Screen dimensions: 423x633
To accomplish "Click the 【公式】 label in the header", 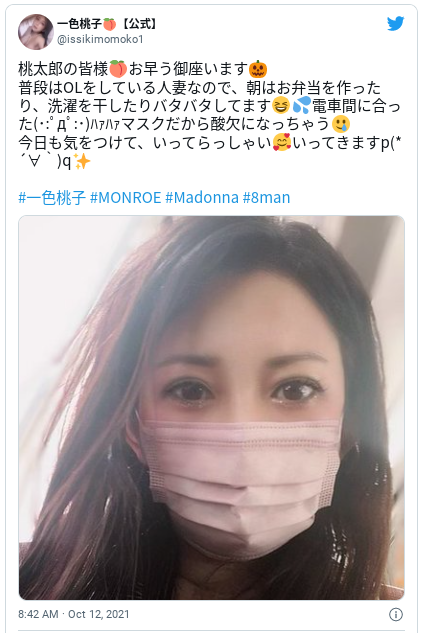I will click(x=138, y=24).
